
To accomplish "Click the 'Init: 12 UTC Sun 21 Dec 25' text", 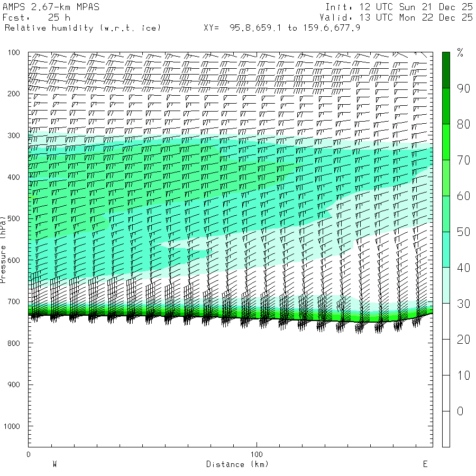I will tap(399, 7).
